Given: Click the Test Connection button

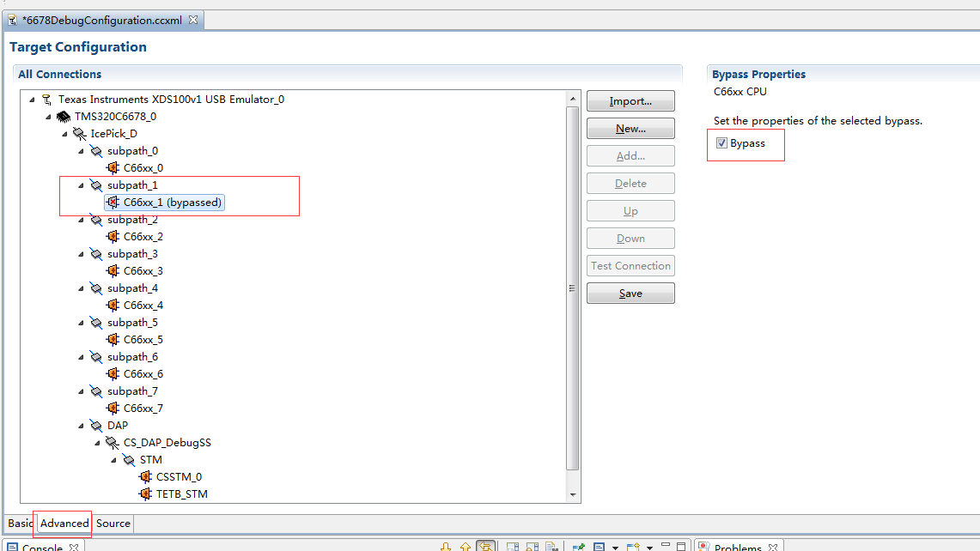Looking at the screenshot, I should click(x=630, y=266).
